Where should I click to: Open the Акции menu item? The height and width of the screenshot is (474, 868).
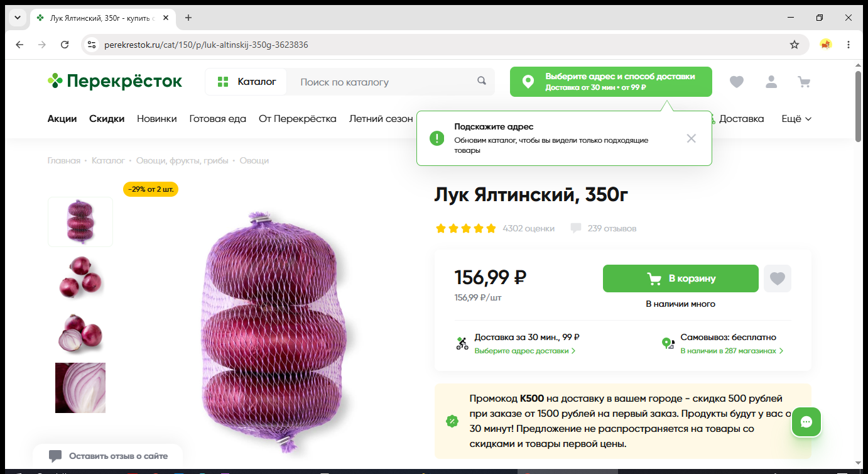[62, 118]
